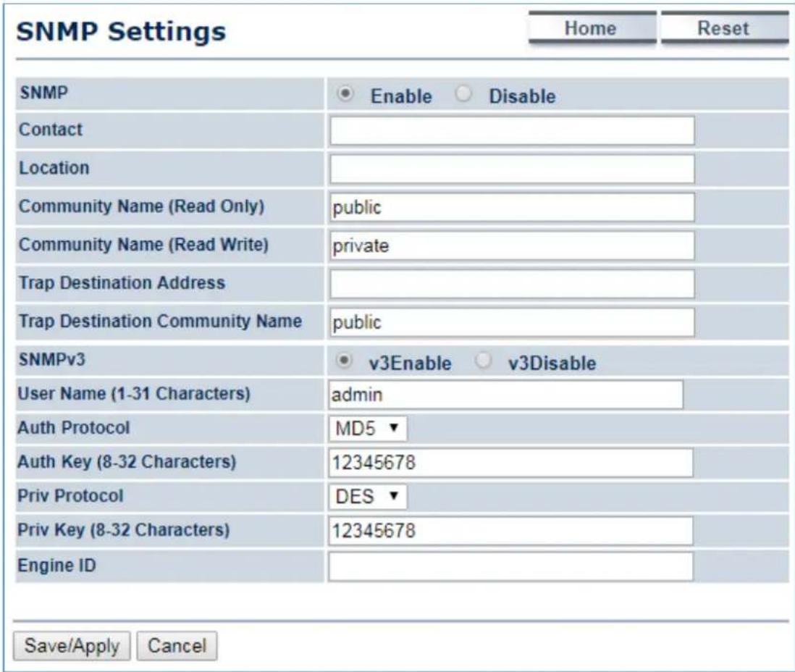This screenshot has height=672, width=795.
Task: Click the Auth Protocol label
Action: pyautogui.click(x=74, y=427)
